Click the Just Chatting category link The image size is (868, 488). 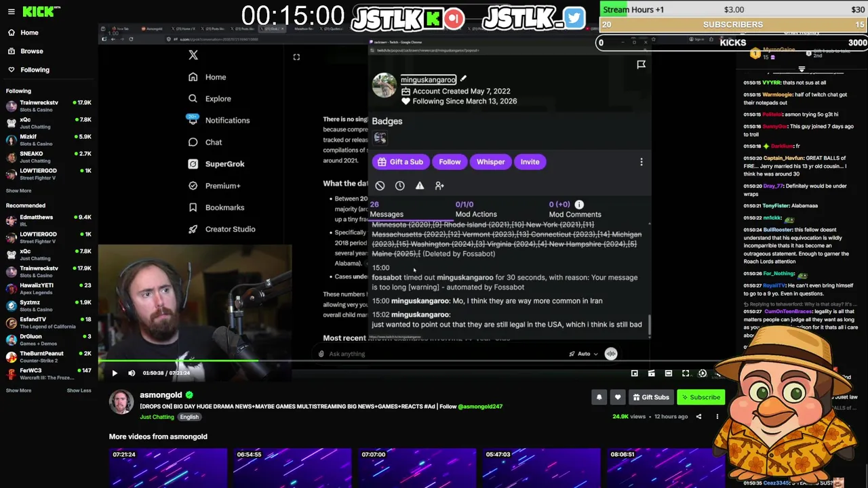point(157,417)
